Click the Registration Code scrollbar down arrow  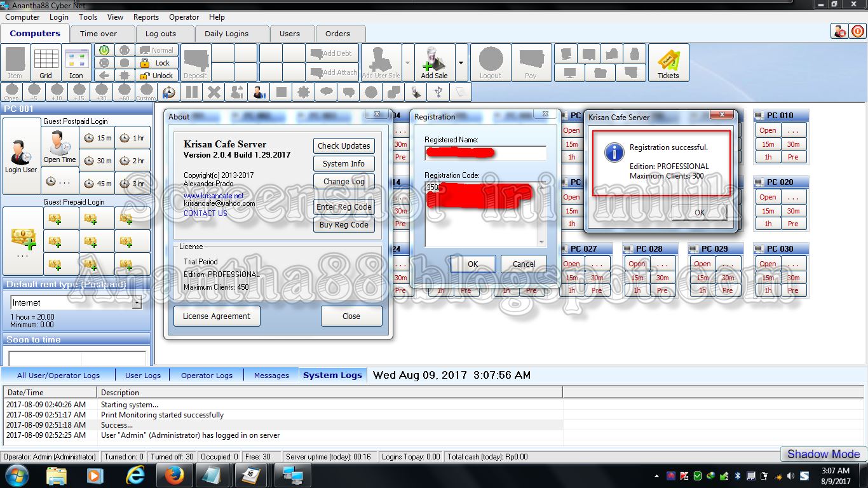(541, 242)
